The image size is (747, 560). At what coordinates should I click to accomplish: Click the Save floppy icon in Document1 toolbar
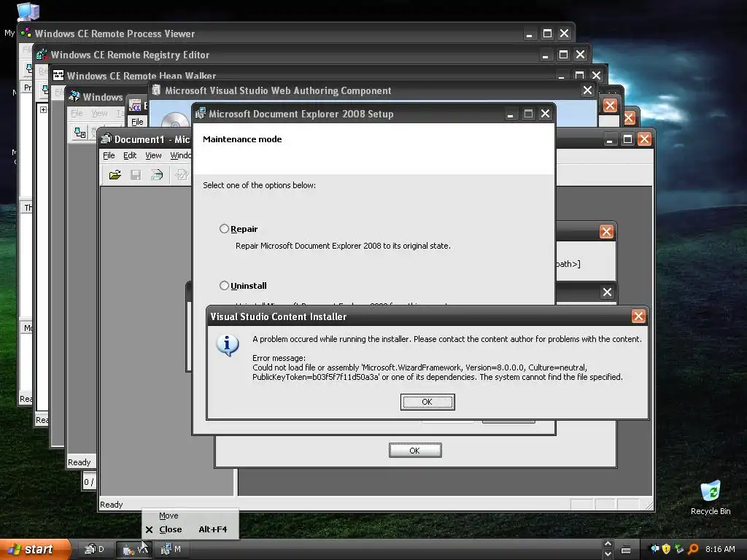(x=136, y=175)
